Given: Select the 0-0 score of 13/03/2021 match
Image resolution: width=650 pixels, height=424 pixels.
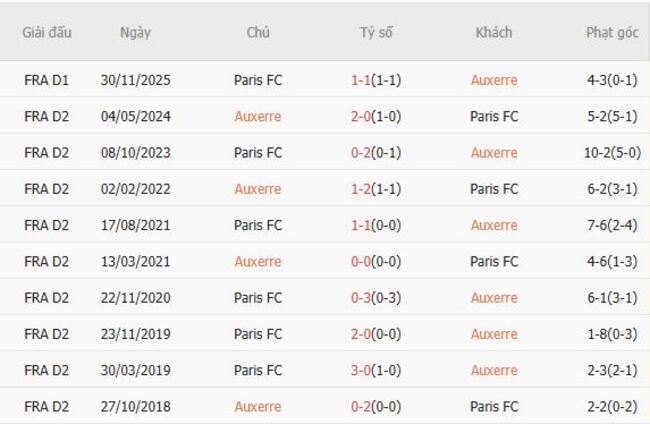Looking at the screenshot, I should pyautogui.click(x=361, y=261).
